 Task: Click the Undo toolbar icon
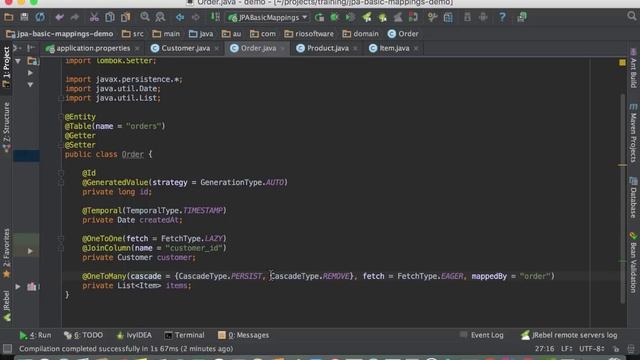coord(60,17)
